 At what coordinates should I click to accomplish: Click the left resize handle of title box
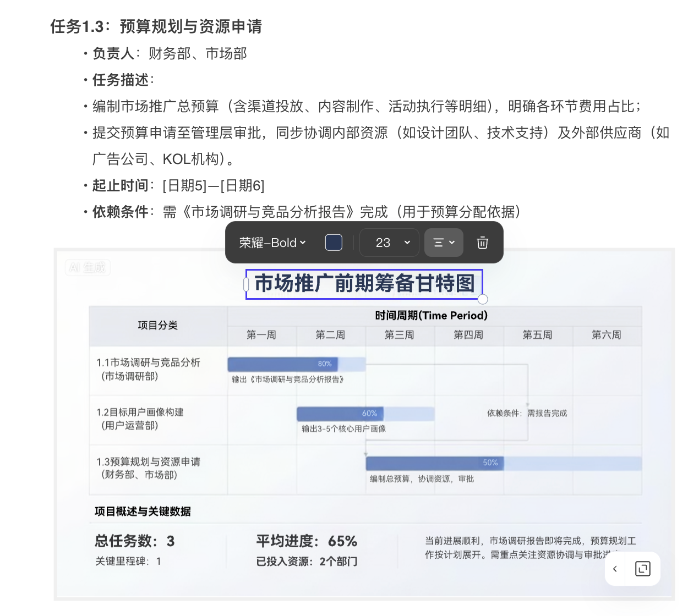[246, 284]
